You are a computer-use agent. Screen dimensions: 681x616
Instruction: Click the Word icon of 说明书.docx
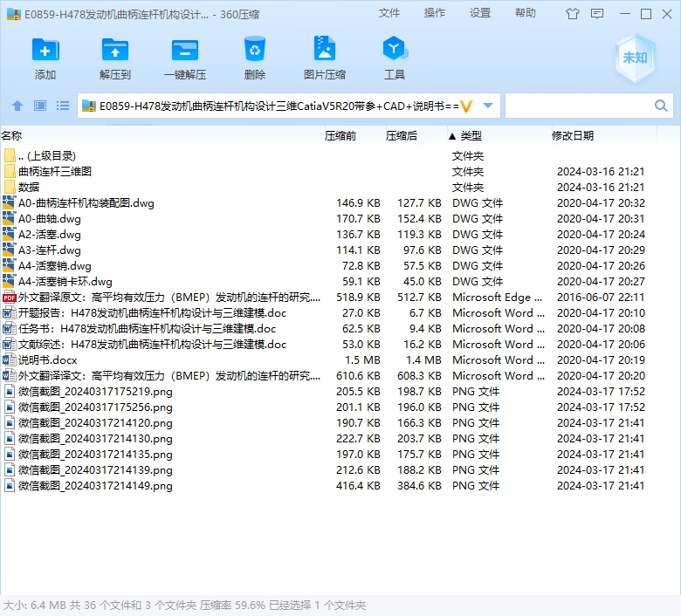(x=9, y=359)
